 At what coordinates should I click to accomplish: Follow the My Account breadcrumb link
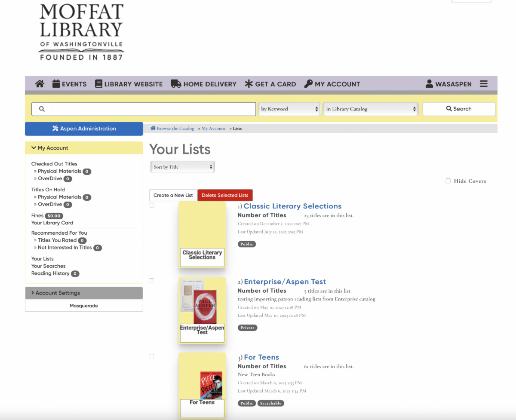click(x=213, y=129)
